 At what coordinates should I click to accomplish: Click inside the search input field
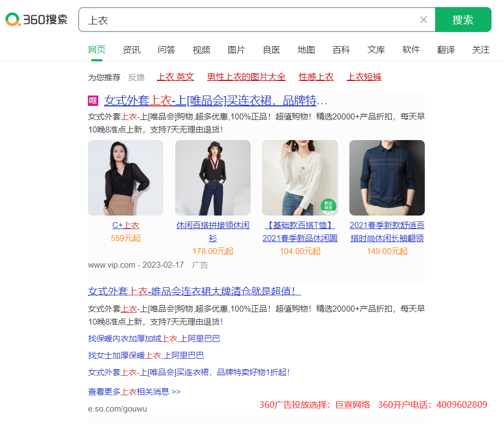click(x=244, y=20)
